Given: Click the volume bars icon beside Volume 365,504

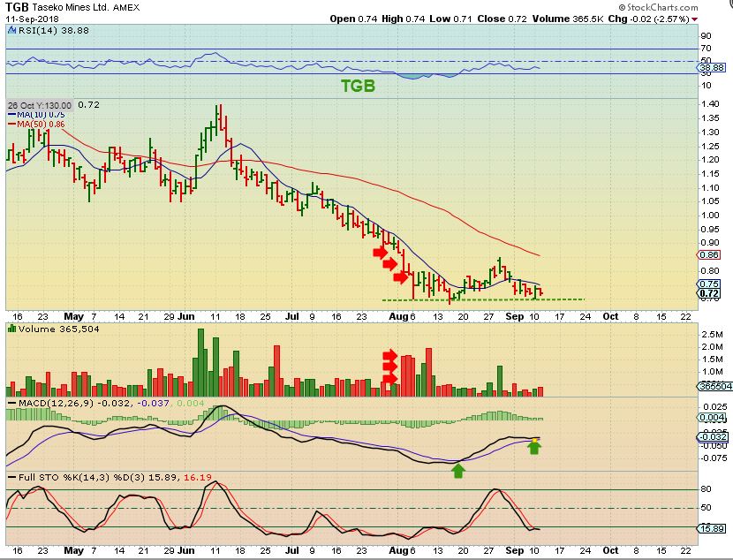Looking at the screenshot, I should pyautogui.click(x=12, y=329).
